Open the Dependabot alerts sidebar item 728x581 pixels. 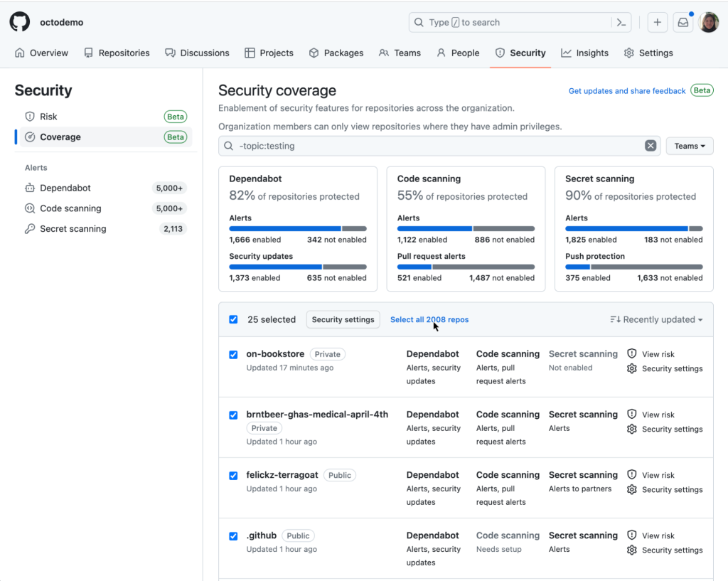click(65, 188)
